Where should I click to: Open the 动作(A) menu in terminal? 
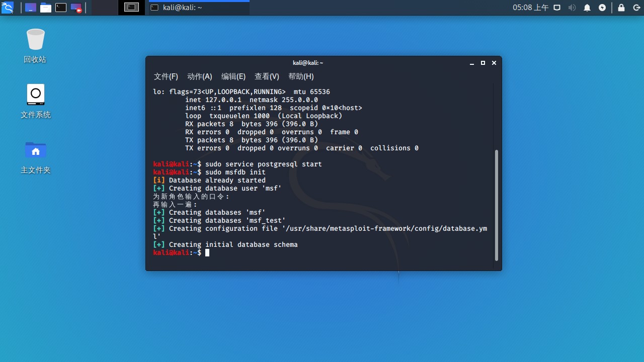pos(200,76)
